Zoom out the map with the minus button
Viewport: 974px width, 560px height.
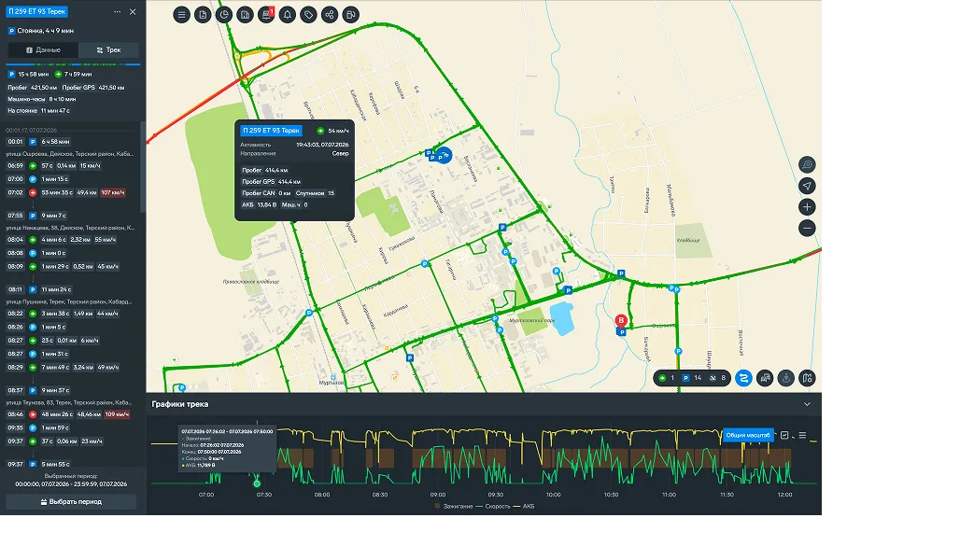click(x=807, y=229)
